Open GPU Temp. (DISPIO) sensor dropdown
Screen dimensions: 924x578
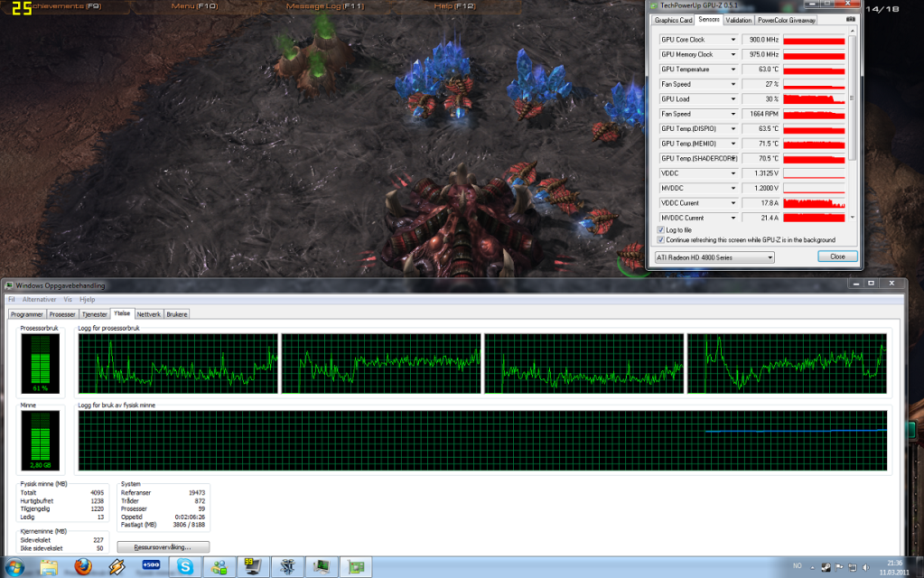click(x=733, y=128)
